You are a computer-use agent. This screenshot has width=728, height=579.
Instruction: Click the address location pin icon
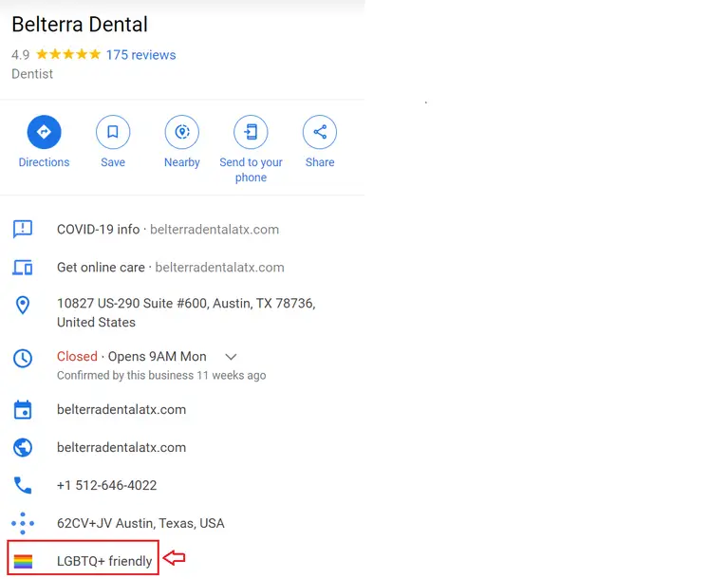pyautogui.click(x=22, y=305)
